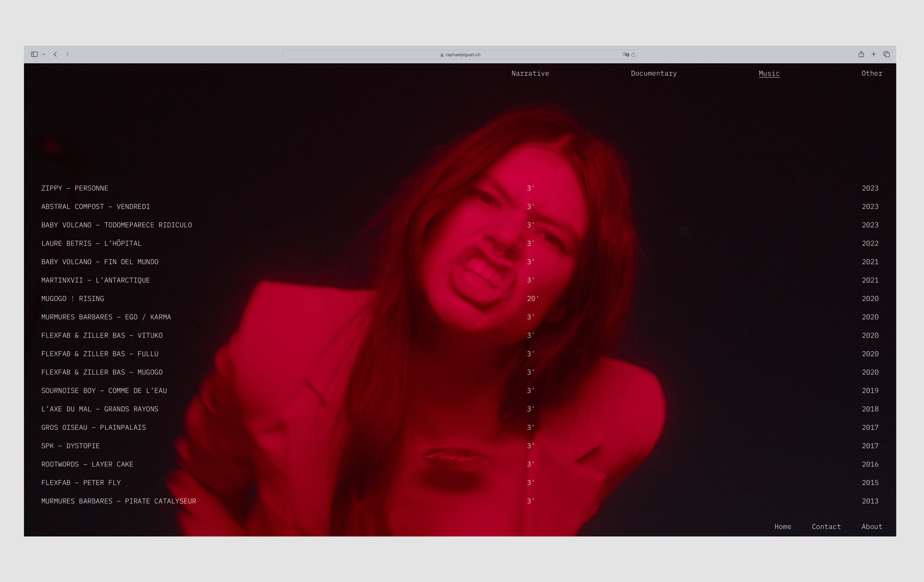
Task: Add a new tab with the plus icon
Action: pos(873,54)
